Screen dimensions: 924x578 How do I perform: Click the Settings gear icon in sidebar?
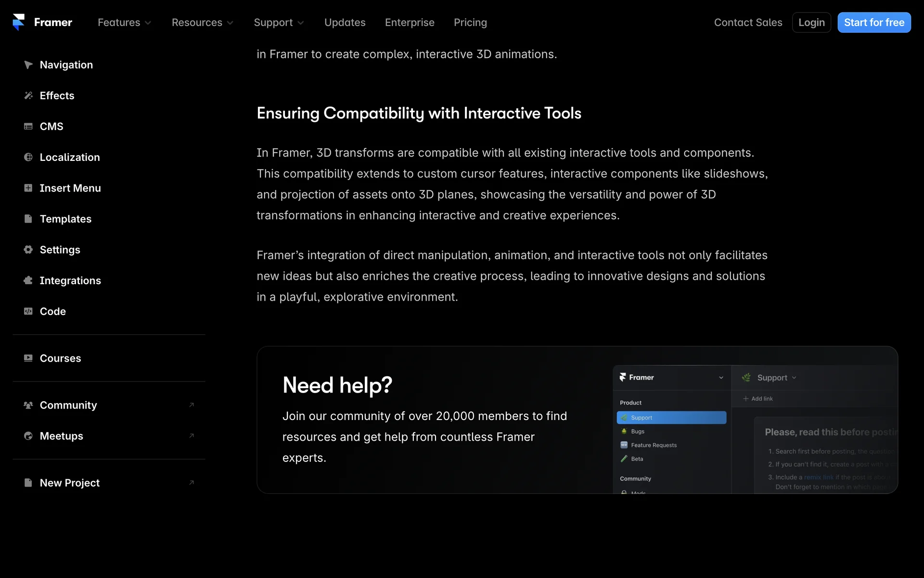[28, 250]
